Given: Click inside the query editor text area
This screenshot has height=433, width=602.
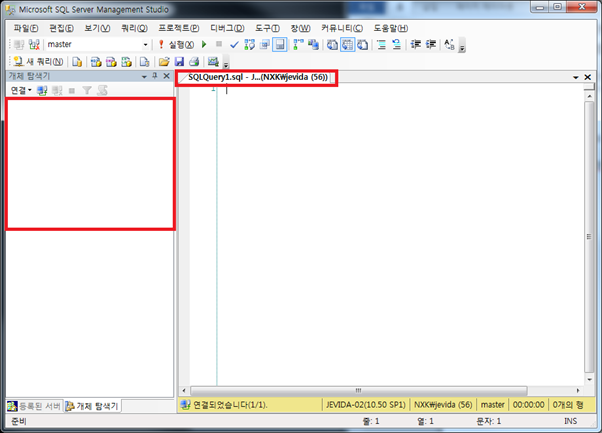Looking at the screenshot, I should (x=399, y=234).
